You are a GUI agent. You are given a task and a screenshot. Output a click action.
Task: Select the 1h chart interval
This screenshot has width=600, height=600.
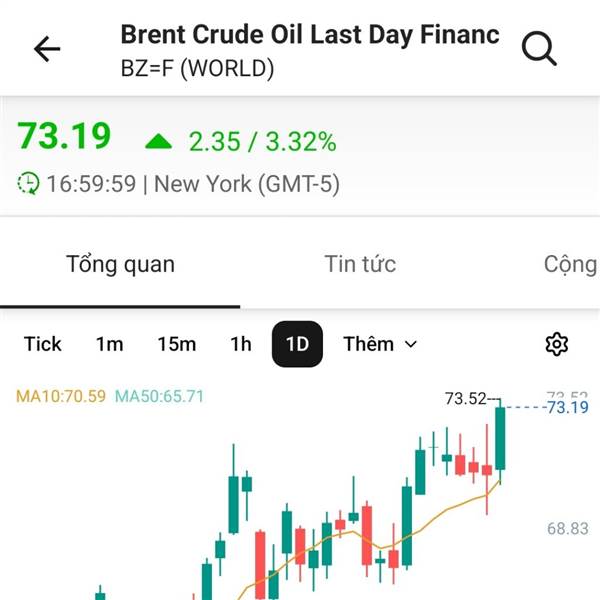click(240, 344)
